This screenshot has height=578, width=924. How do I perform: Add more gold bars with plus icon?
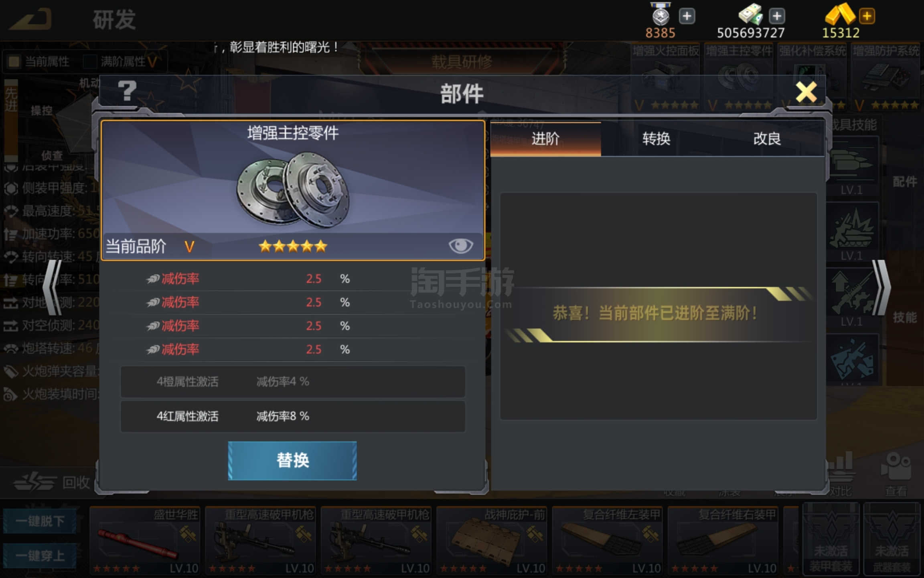click(x=867, y=16)
